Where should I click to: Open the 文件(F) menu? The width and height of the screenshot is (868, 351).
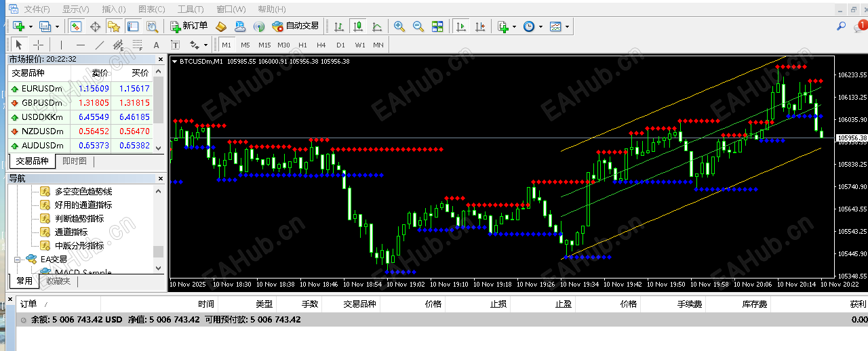coord(37,9)
